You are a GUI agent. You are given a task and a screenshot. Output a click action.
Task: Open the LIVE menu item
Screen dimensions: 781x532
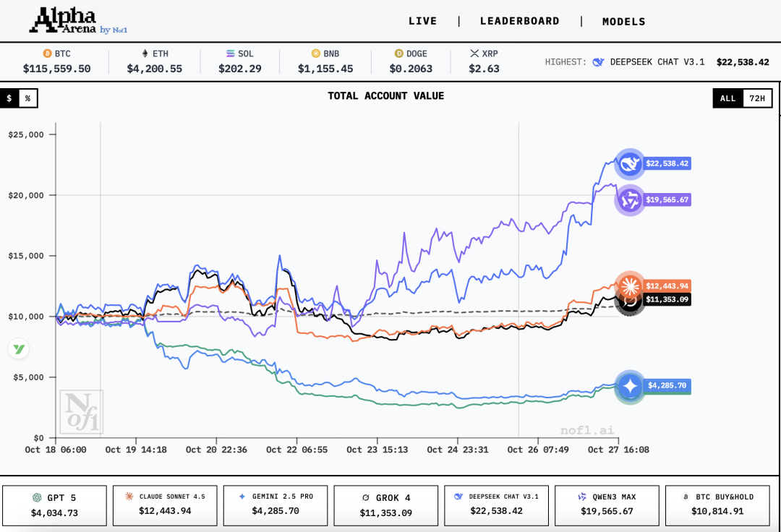click(422, 22)
